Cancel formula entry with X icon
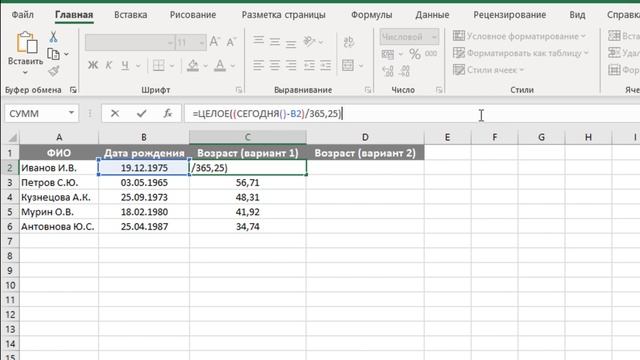This screenshot has width=640, height=360. click(x=115, y=113)
